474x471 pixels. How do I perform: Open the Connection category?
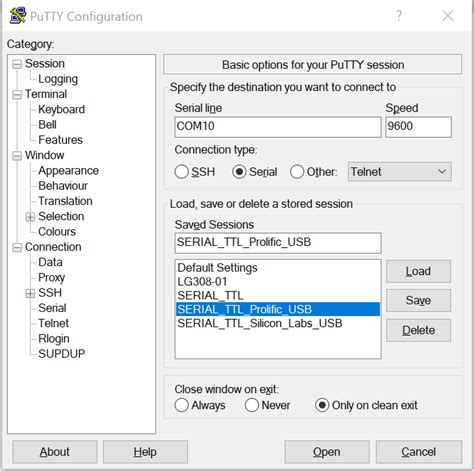(x=53, y=247)
